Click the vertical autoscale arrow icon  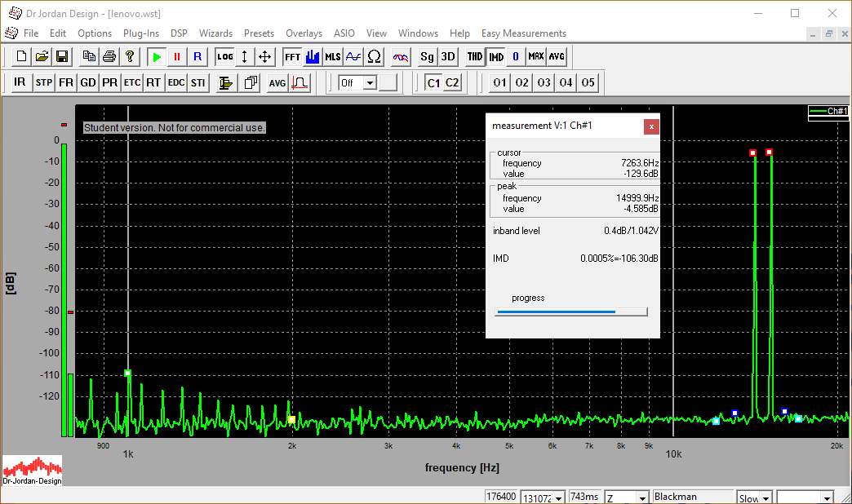[x=245, y=56]
